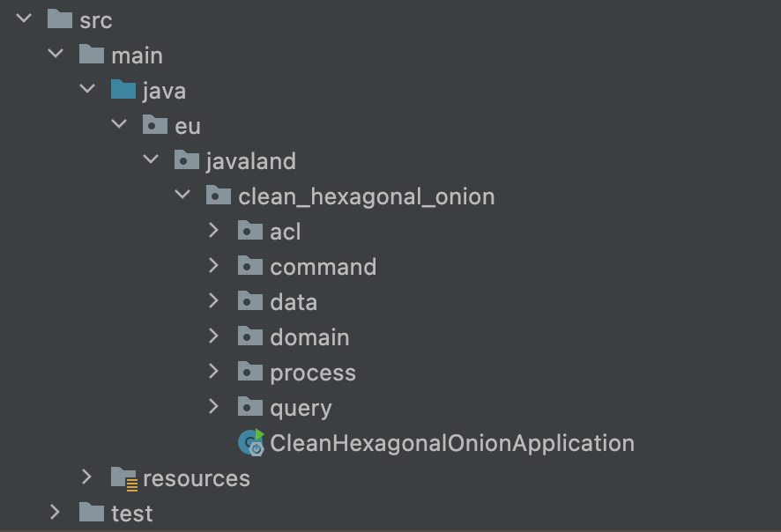Select the java folder label
The width and height of the screenshot is (781, 532).
(x=164, y=92)
